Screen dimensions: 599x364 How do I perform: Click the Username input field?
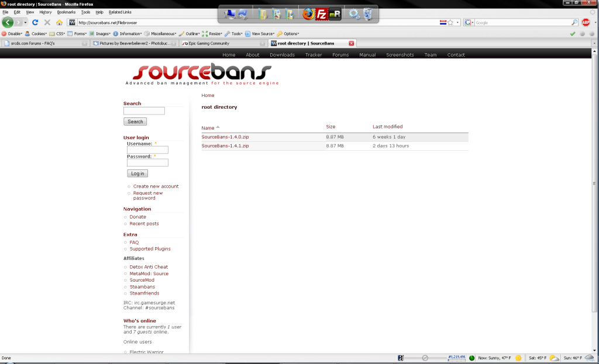[147, 150]
